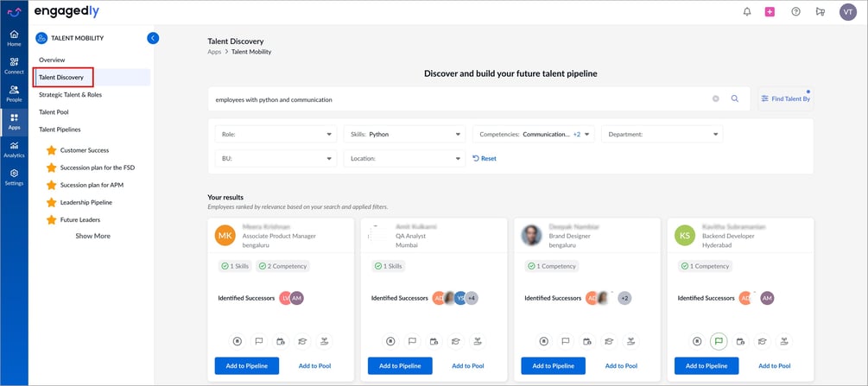Open the Department filter dropdown
This screenshot has height=386, width=868.
(x=662, y=134)
